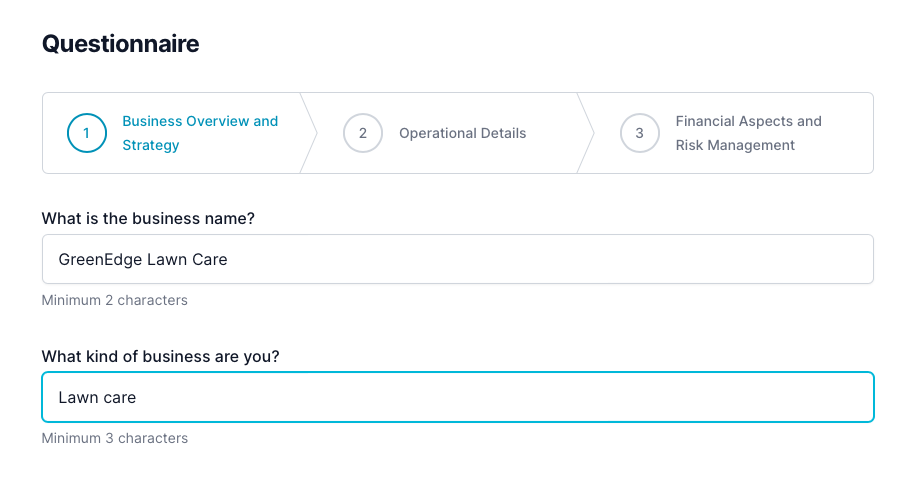Viewport: 905px width, 479px height.
Task: Switch to the Operational Details step
Action: point(462,133)
